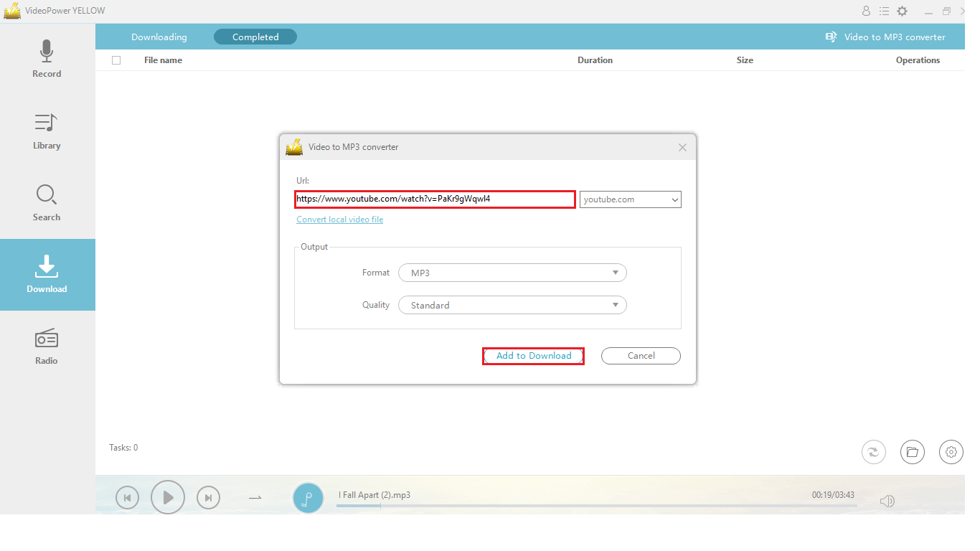Change the playback order mode icon
Screen dimensions: 980x551
[255, 497]
